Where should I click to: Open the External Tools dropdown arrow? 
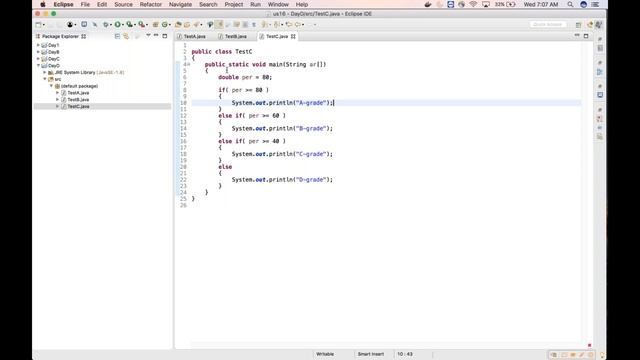(147, 25)
